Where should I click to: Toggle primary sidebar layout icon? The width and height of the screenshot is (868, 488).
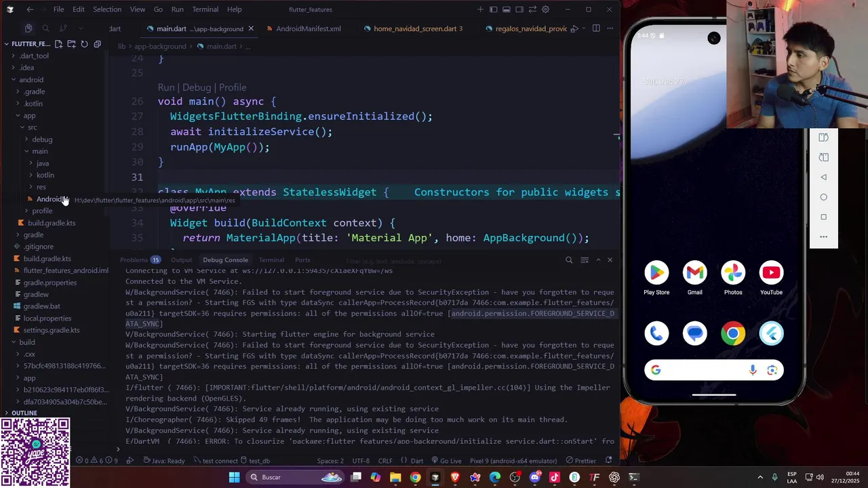coord(494,9)
